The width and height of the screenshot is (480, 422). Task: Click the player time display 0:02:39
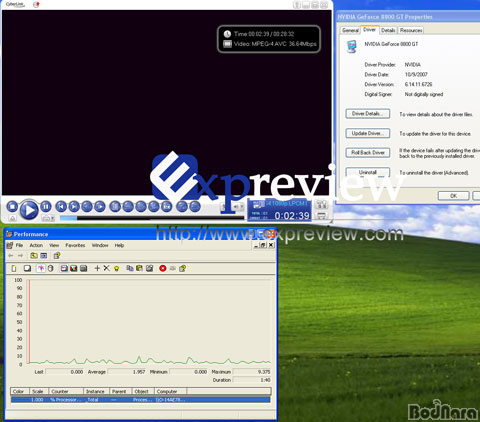pyautogui.click(x=292, y=216)
